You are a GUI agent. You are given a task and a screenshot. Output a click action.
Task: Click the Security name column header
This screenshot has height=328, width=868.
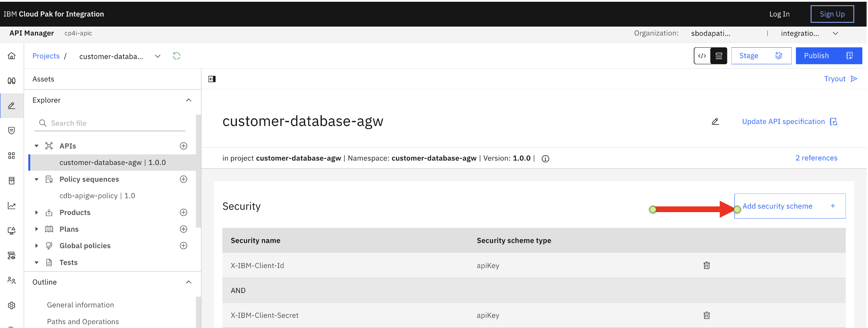[x=255, y=241]
